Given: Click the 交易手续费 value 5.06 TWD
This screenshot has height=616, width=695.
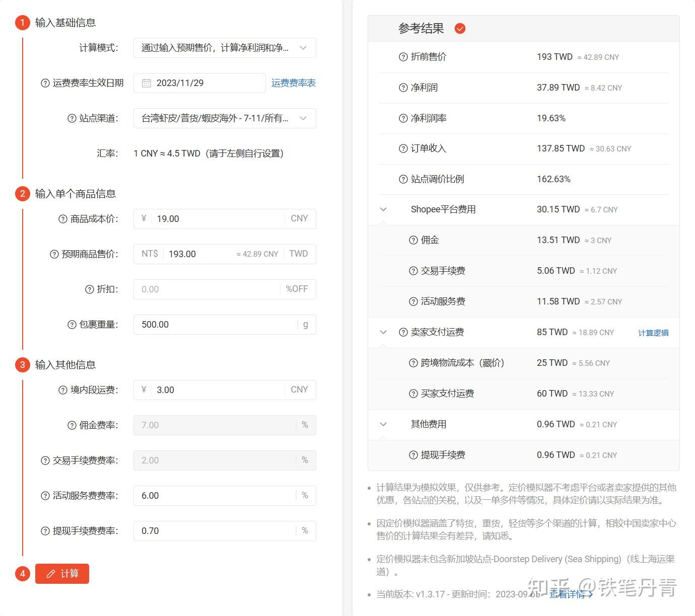Looking at the screenshot, I should click(556, 271).
